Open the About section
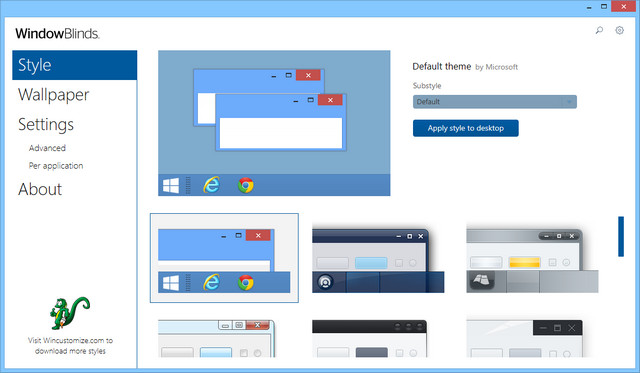Screen dimensions: 640x373 (40, 189)
